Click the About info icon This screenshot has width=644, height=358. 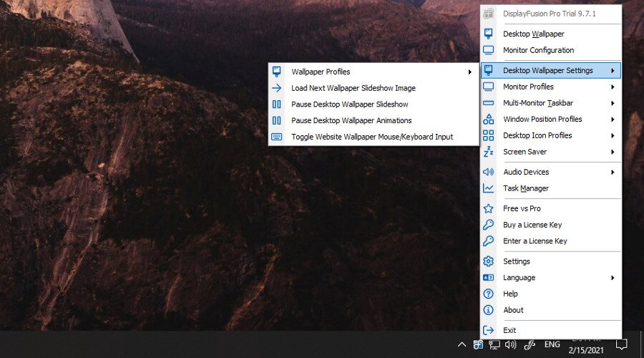coord(488,310)
